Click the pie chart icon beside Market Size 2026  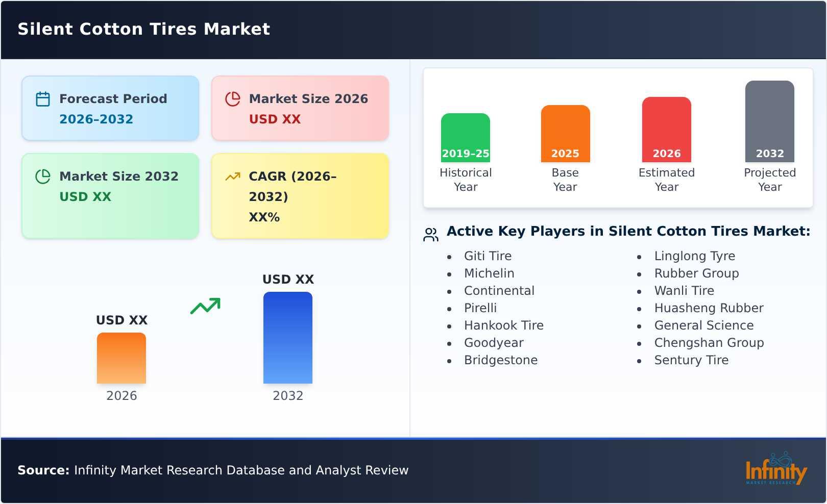(x=233, y=99)
